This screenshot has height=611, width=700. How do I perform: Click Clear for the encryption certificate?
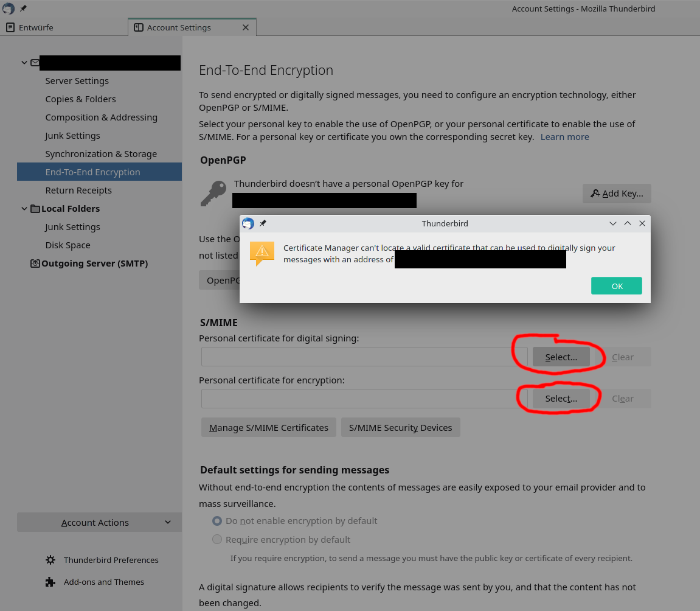pos(622,399)
